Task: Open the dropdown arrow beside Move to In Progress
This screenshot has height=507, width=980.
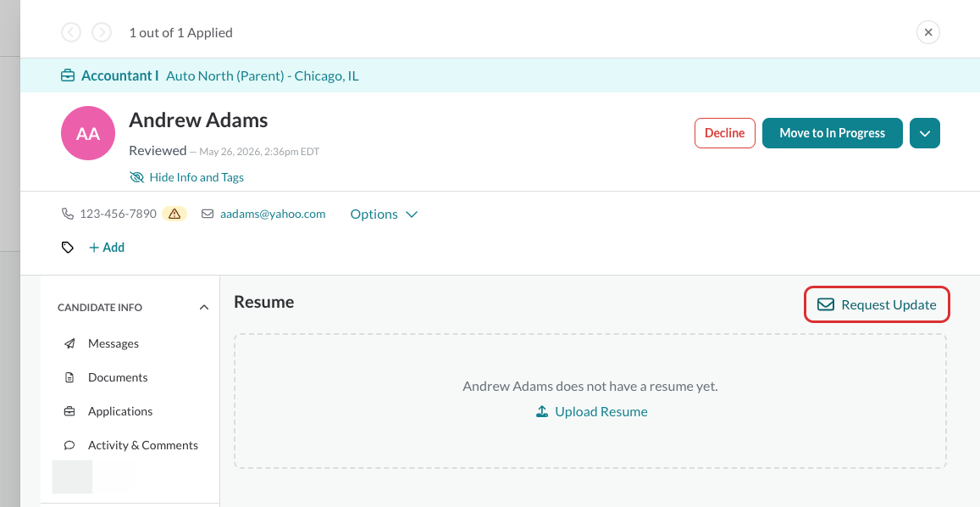Action: 925,133
